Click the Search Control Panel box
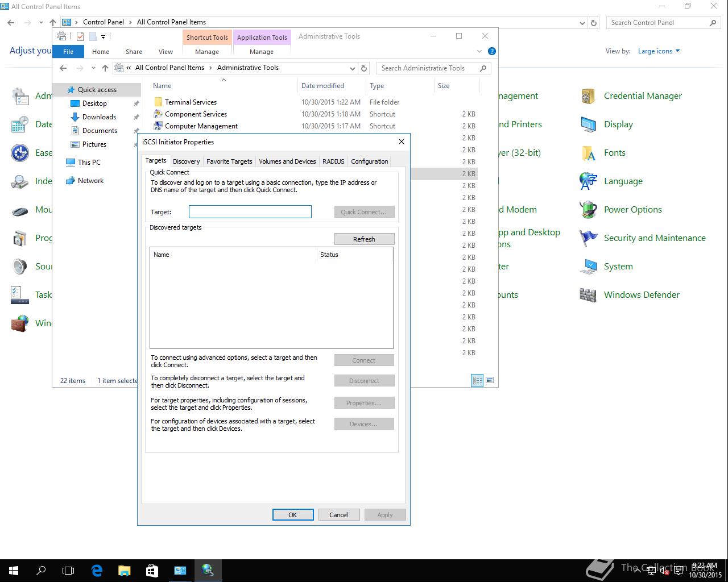Image resolution: width=728 pixels, height=582 pixels. [663, 23]
